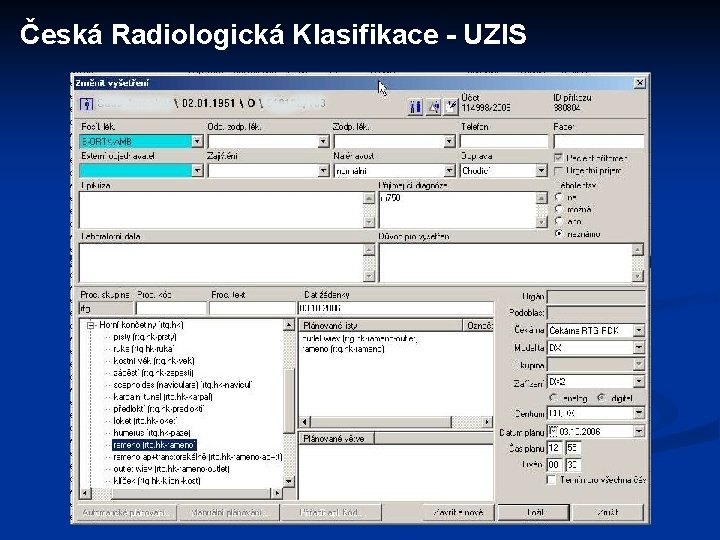Enable the Urgentní příjem checkbox
Viewport: 720px width, 540px height.
coord(558,171)
